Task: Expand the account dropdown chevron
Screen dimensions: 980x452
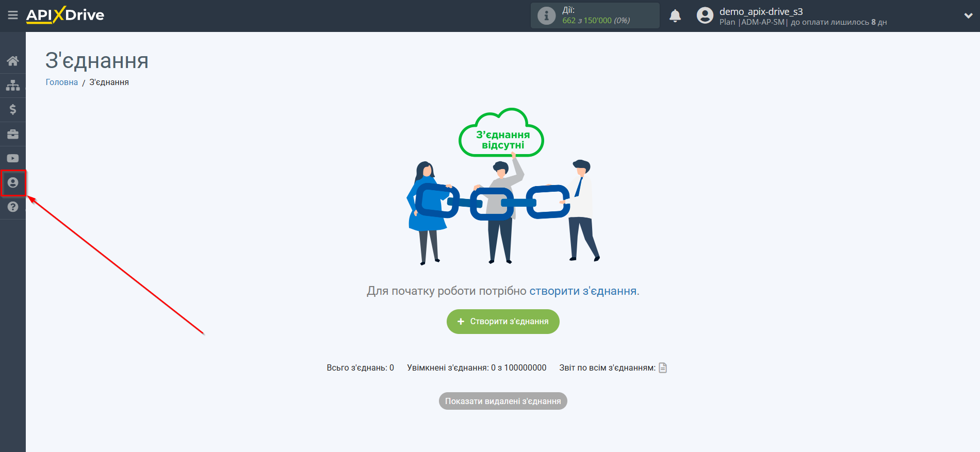Action: [968, 15]
